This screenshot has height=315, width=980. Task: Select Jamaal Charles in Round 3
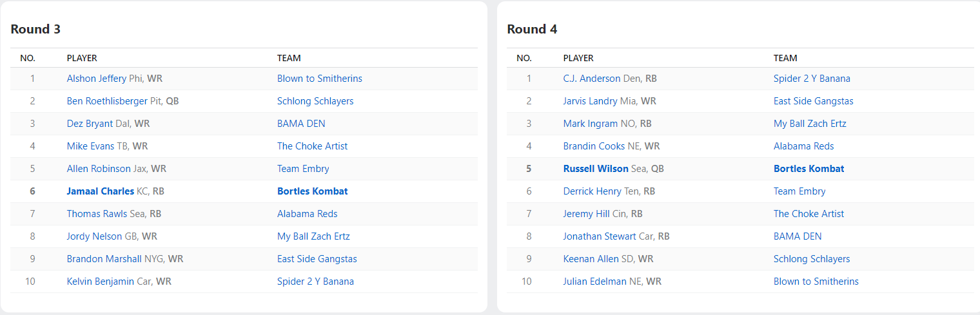coord(100,191)
